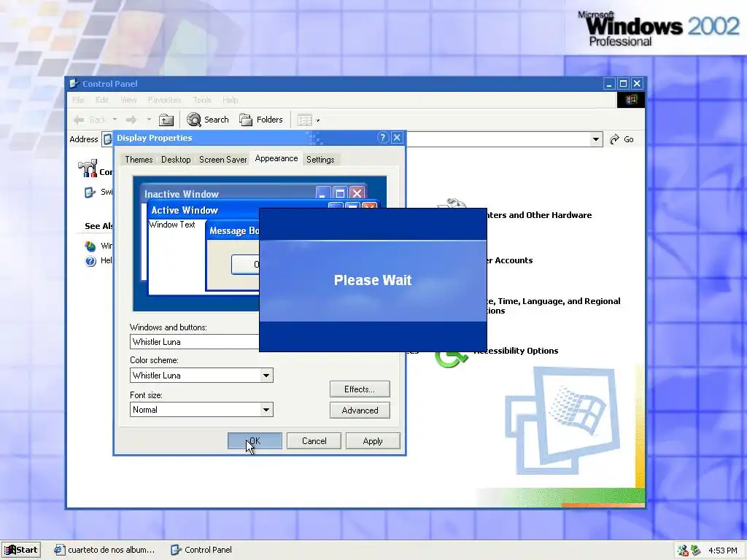Viewport: 747px width, 560px height.
Task: Click the Go button beside address bar
Action: tap(622, 139)
